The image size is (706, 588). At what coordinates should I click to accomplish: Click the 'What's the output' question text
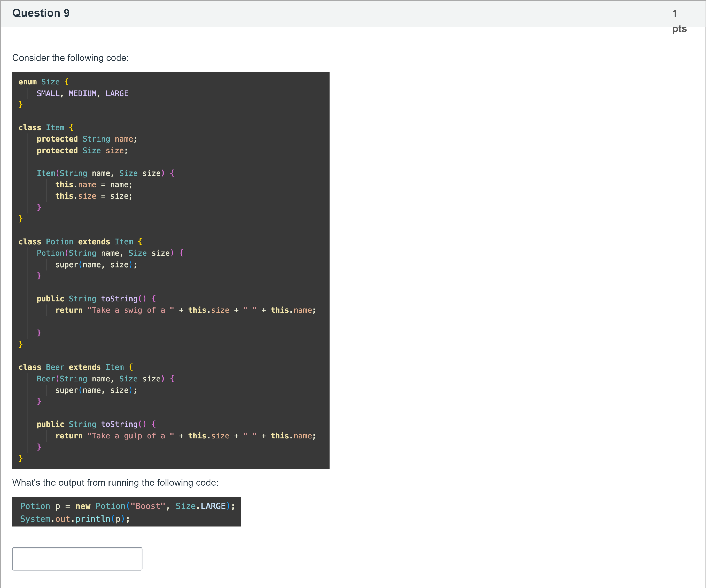click(115, 482)
